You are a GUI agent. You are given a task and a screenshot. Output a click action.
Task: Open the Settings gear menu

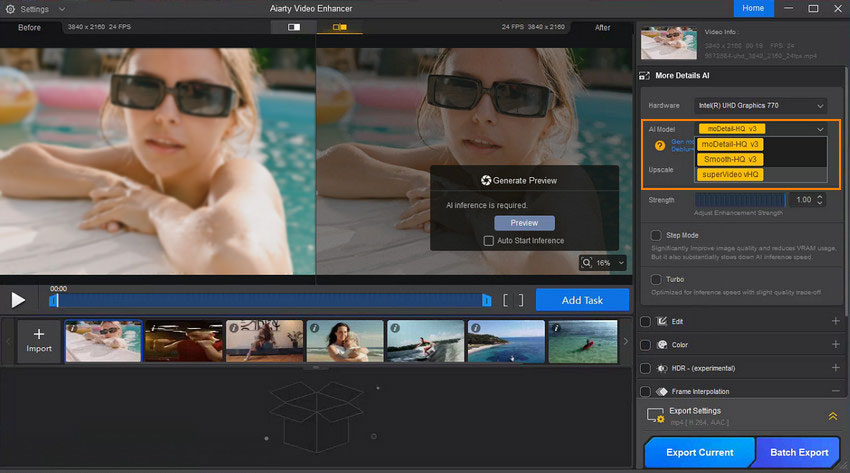10,9
